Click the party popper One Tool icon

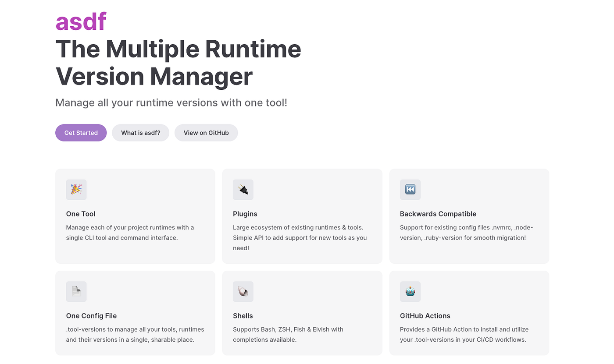[x=76, y=190]
